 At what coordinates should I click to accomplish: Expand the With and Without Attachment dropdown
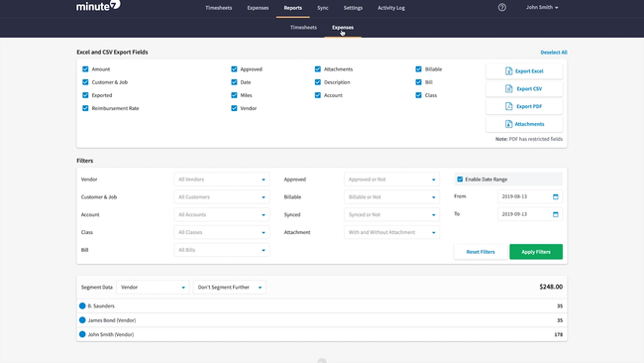pos(391,233)
